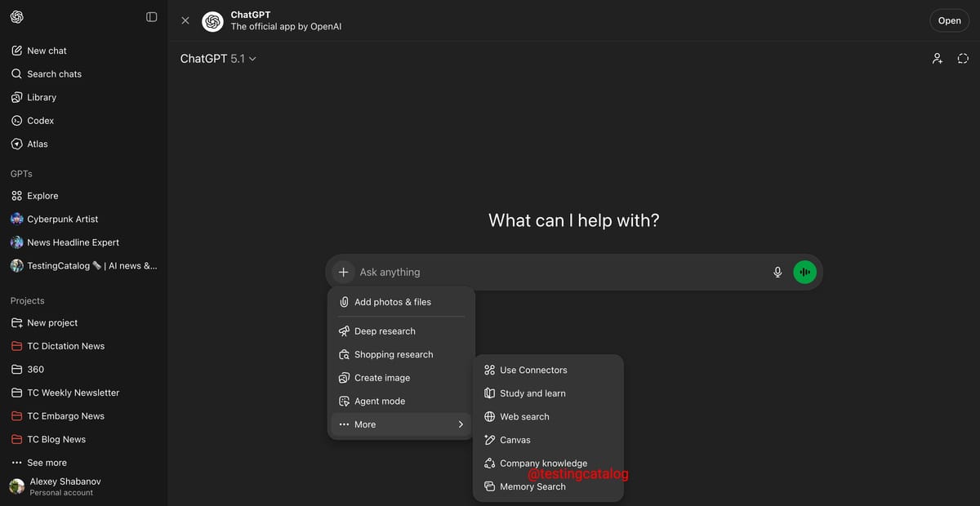
Task: Select Memory Search in the submenu
Action: pos(532,486)
